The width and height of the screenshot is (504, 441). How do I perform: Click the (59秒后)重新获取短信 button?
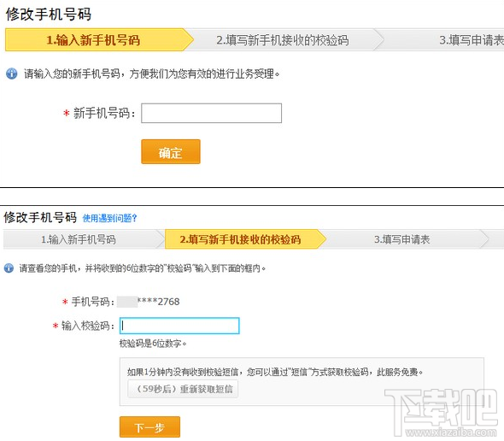pyautogui.click(x=183, y=389)
